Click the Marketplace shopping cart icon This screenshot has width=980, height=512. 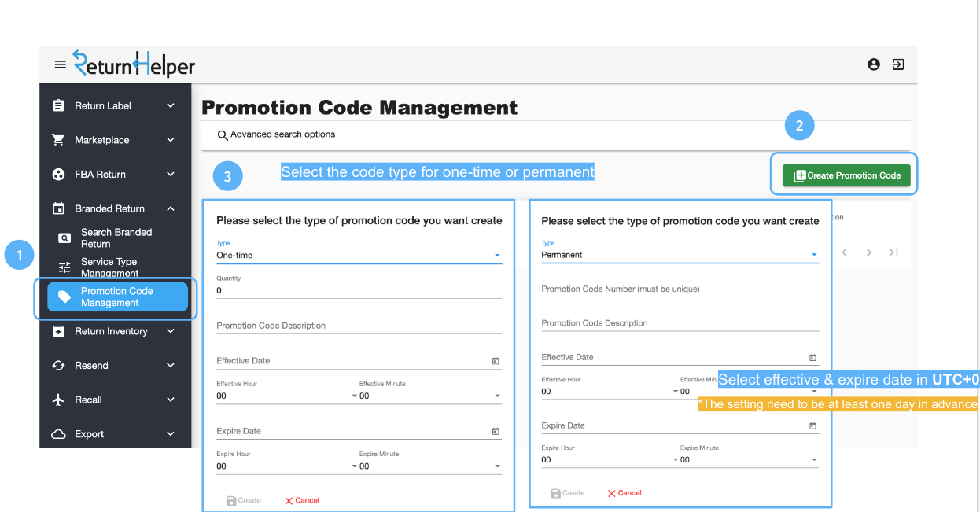[x=58, y=139]
